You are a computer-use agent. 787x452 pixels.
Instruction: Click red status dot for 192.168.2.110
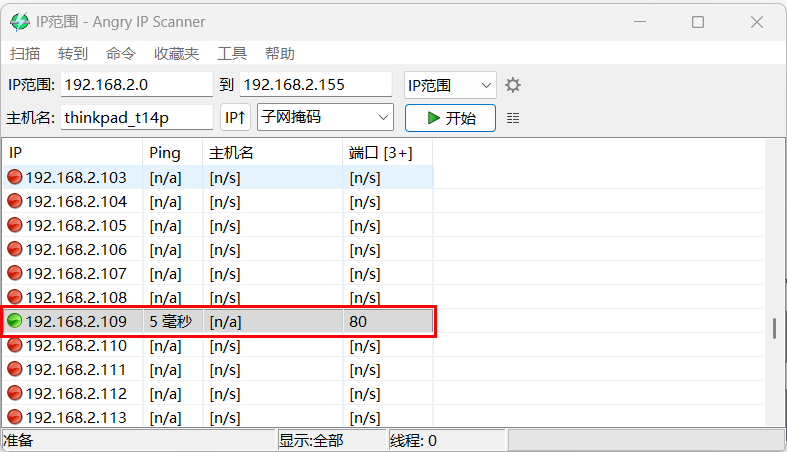[15, 345]
